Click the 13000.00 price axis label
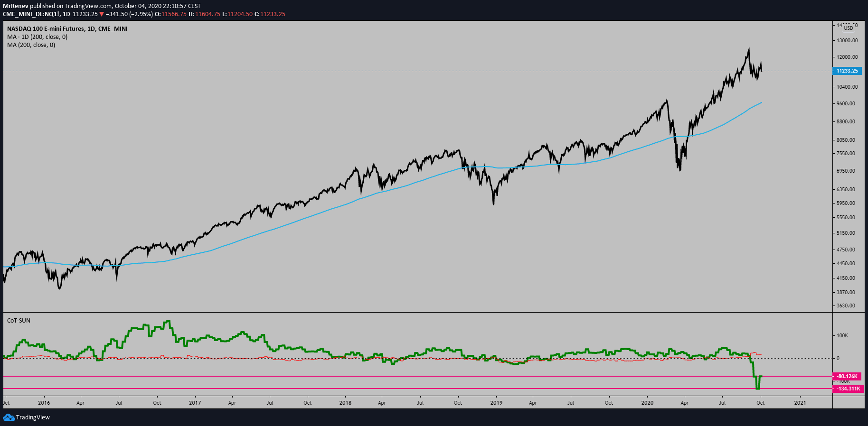 [x=847, y=40]
